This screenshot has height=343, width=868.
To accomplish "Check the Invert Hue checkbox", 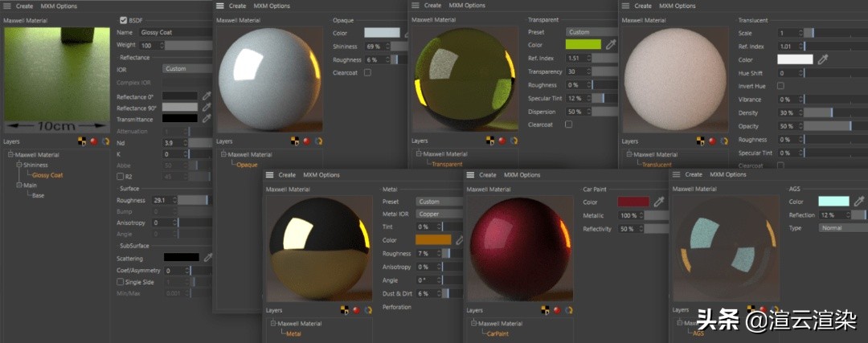I will (x=780, y=85).
